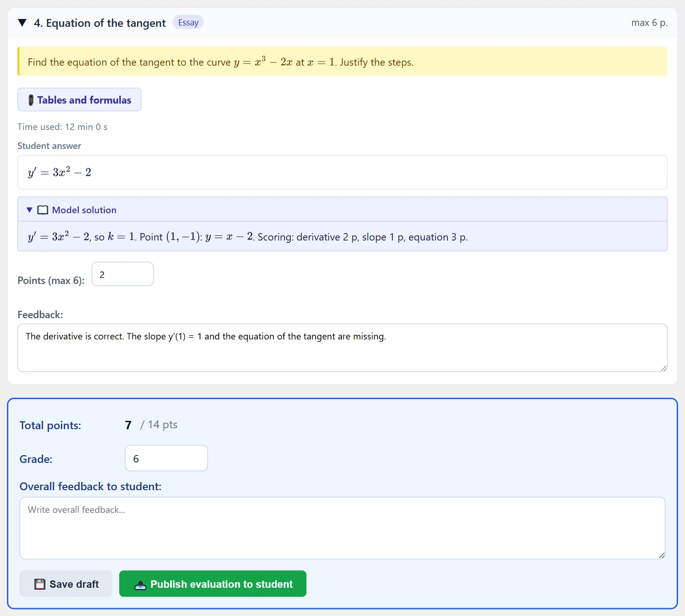Viewport: 685px width, 616px height.
Task: Open Tables and formulas attachment
Action: 80,100
